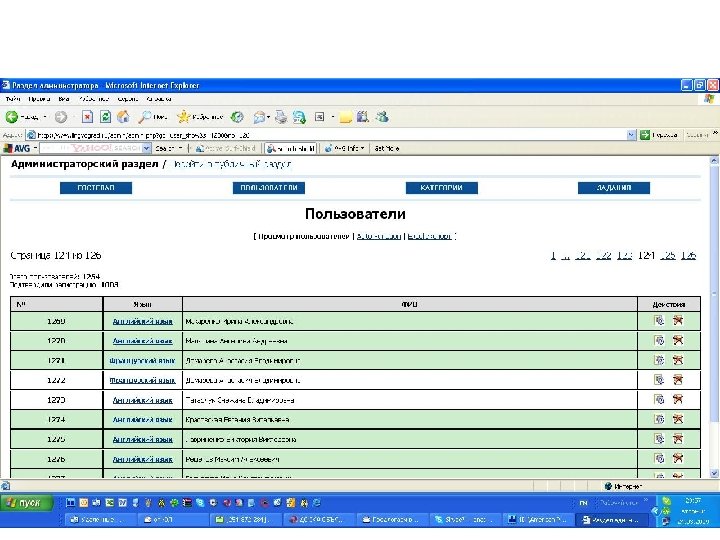Open the Сервис menu

click(128, 99)
